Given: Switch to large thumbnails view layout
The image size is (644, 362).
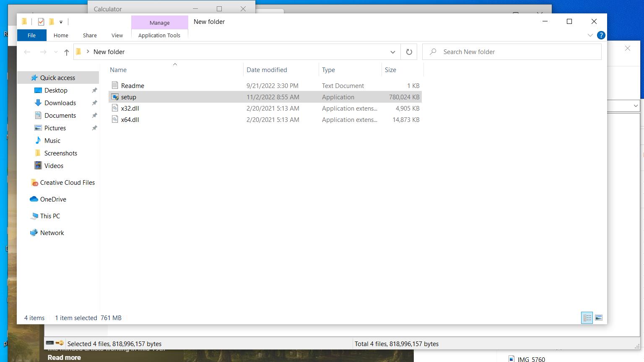Looking at the screenshot, I should point(599,318).
